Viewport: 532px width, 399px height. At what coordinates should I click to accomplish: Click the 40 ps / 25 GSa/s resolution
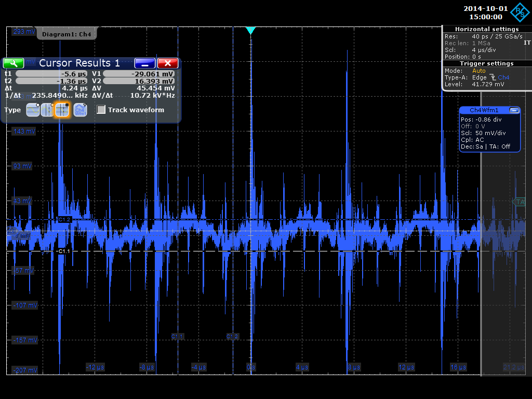point(497,36)
